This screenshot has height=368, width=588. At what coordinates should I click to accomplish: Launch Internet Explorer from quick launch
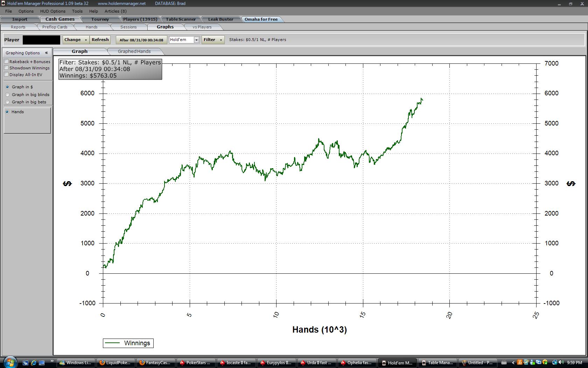pyautogui.click(x=34, y=363)
